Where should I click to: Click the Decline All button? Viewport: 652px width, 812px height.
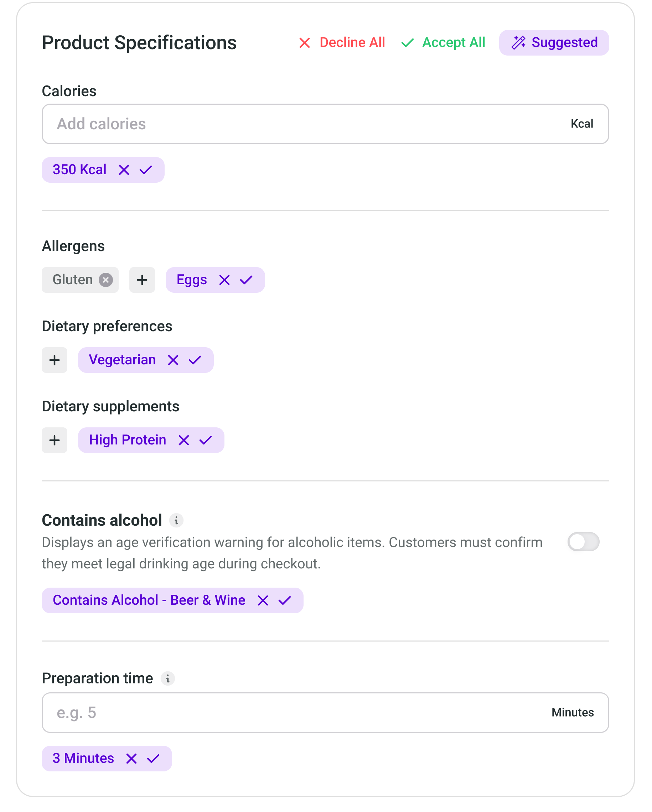point(342,42)
